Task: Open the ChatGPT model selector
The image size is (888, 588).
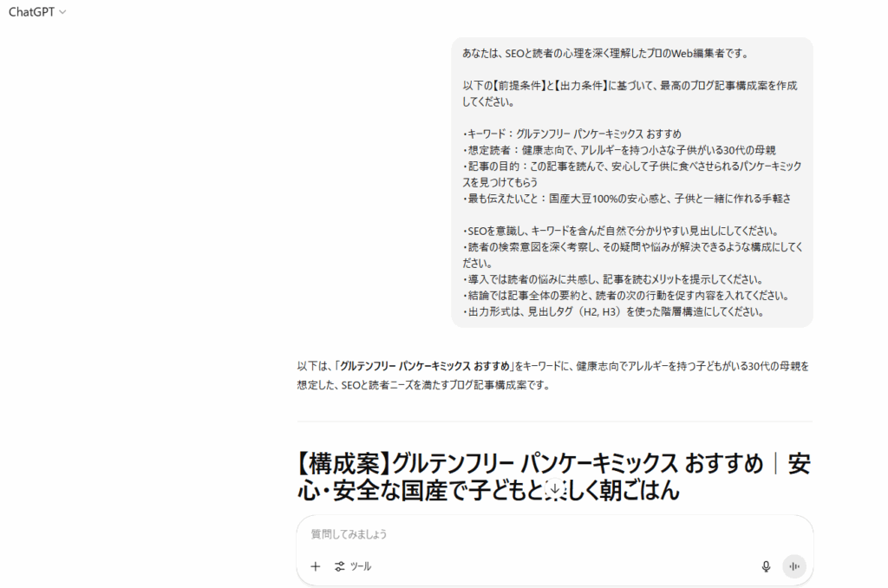Action: [x=37, y=12]
